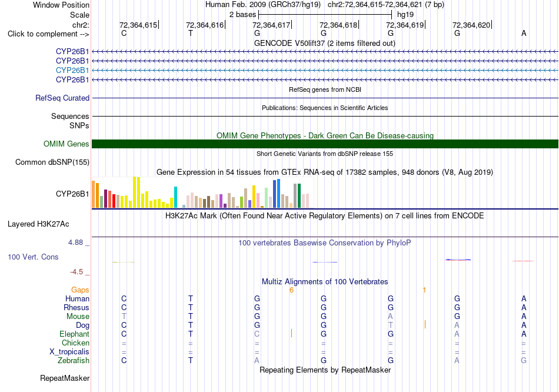Click the orange gap count 6
This screenshot has height=392, width=559.
coord(291,290)
